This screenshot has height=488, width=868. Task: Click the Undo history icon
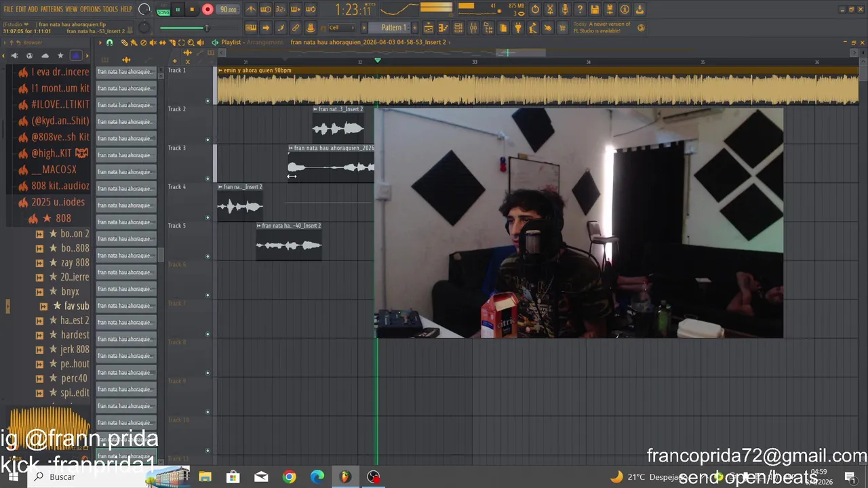coord(535,9)
